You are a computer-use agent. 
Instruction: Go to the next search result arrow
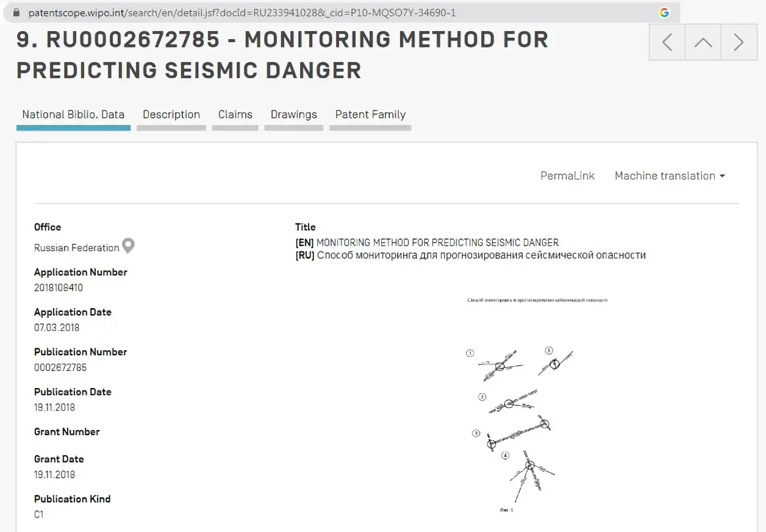point(739,42)
